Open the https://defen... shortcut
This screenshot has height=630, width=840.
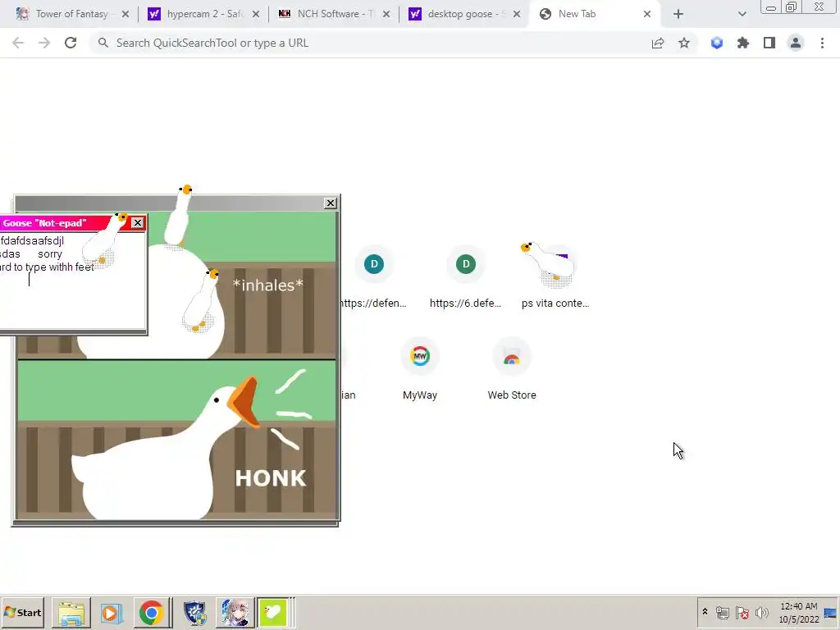pos(374,277)
